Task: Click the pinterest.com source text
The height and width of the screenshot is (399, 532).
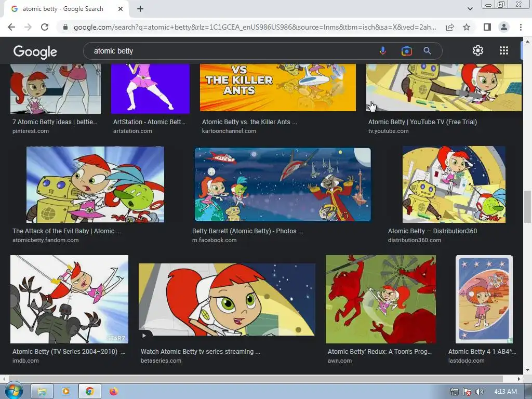Action: click(31, 131)
